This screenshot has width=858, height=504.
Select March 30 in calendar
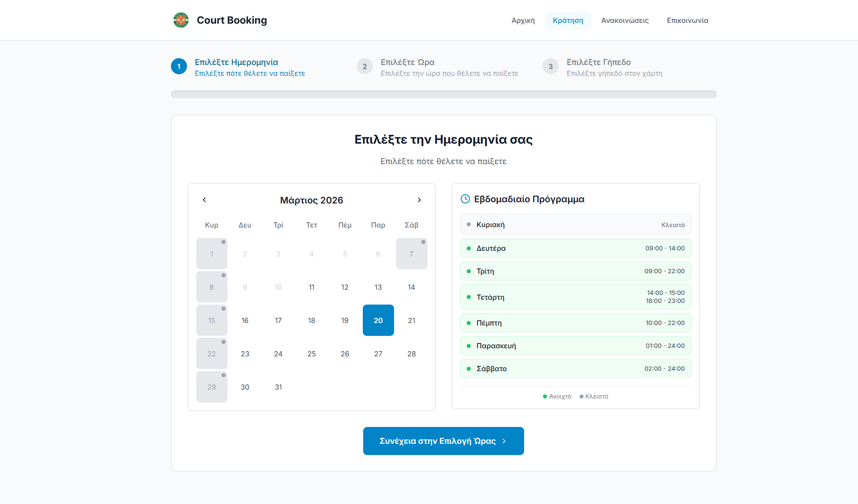click(245, 387)
